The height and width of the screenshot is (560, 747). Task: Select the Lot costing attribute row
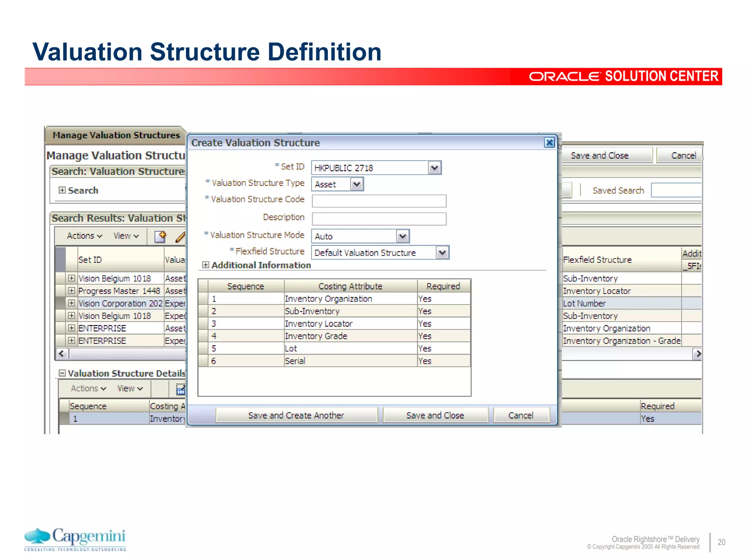(x=334, y=348)
